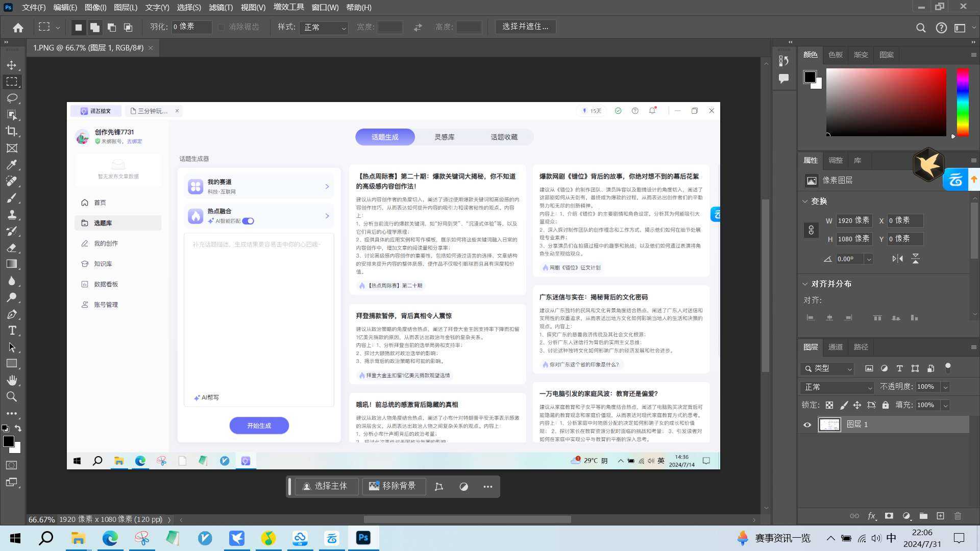Viewport: 980px width, 551px height.
Task: Select the Move tool
Action: pyautogui.click(x=12, y=65)
